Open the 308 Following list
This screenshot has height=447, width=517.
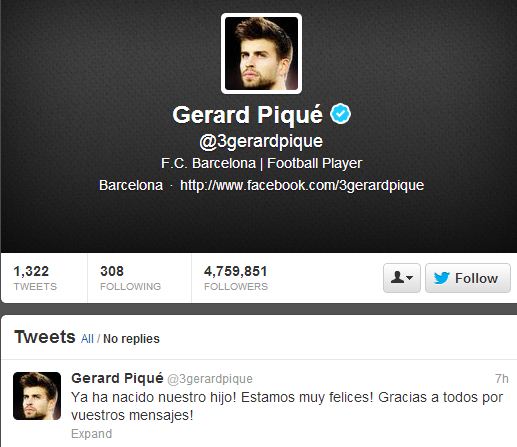coord(130,278)
